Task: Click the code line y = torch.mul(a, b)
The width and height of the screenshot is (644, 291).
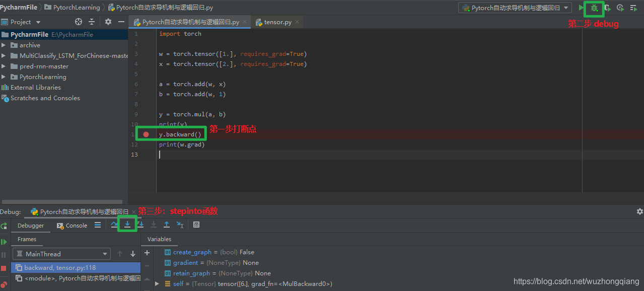Action: tap(192, 114)
